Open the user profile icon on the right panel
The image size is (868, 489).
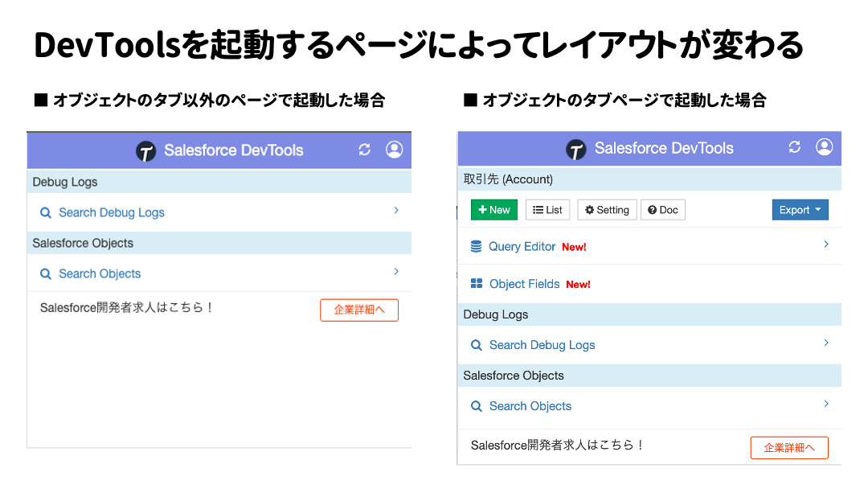pyautogui.click(x=824, y=147)
